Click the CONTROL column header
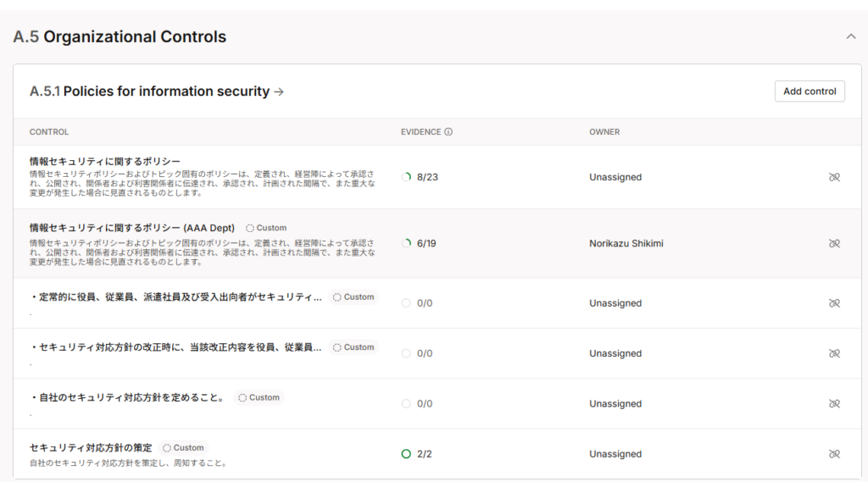Screen dimensions: 868x482 click(49, 132)
